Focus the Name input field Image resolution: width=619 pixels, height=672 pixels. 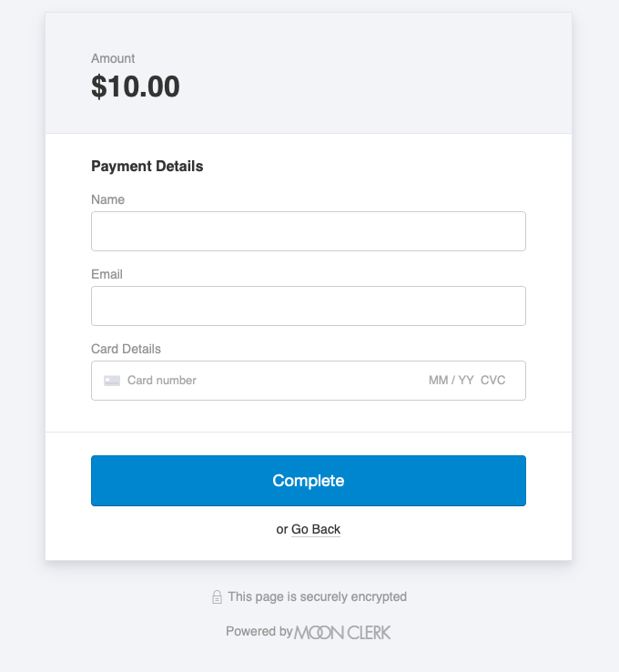[308, 231]
